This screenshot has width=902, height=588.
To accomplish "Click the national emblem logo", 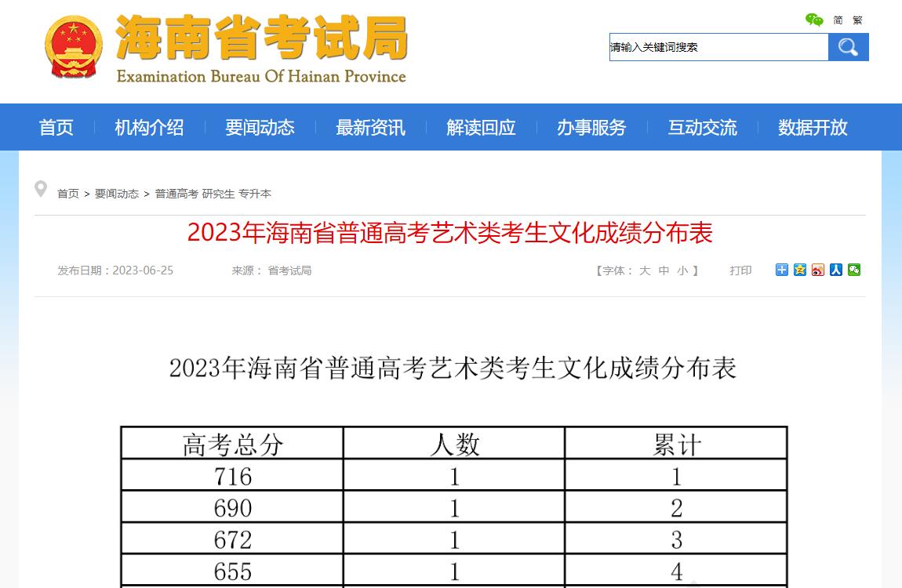I will coord(74,47).
